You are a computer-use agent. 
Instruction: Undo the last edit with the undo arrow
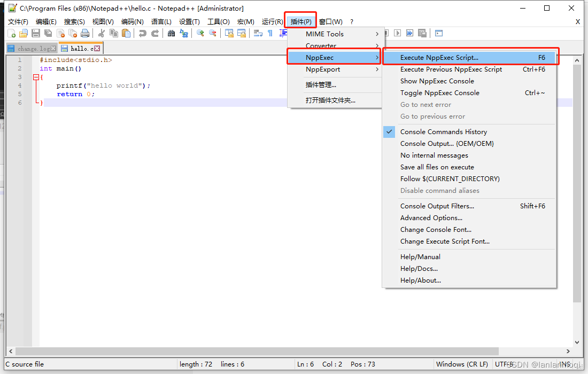click(x=142, y=33)
